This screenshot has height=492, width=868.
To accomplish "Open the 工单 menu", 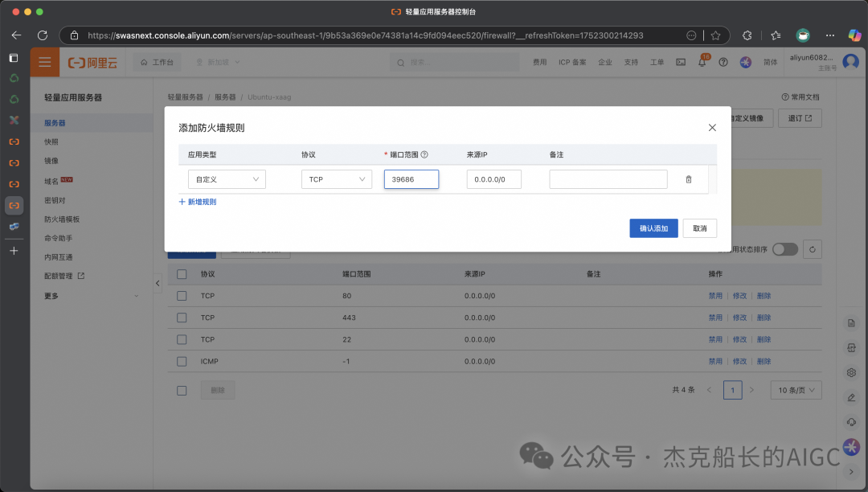I will pos(657,62).
